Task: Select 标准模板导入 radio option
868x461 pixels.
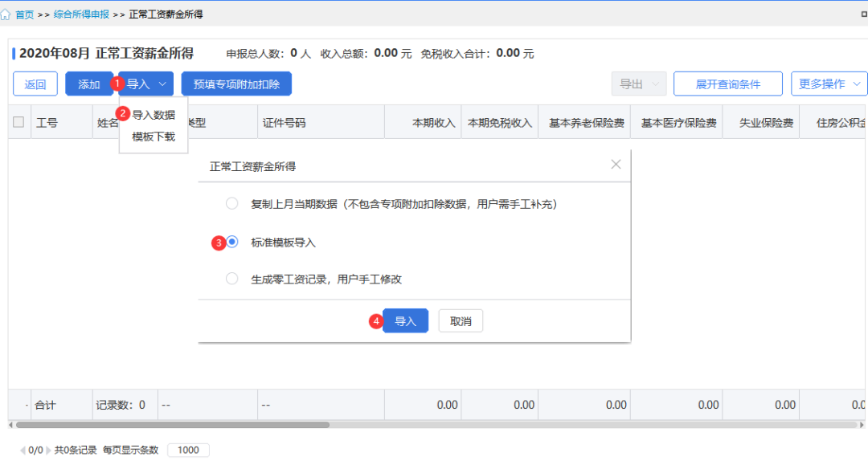Action: [232, 242]
